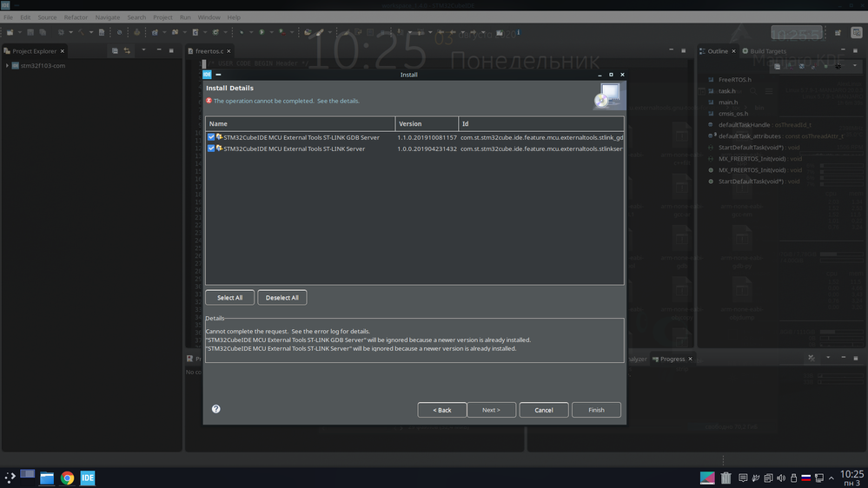Screen dimensions: 868x488
Task: Open the Build hammer dropdown arrow
Action: pos(91,33)
